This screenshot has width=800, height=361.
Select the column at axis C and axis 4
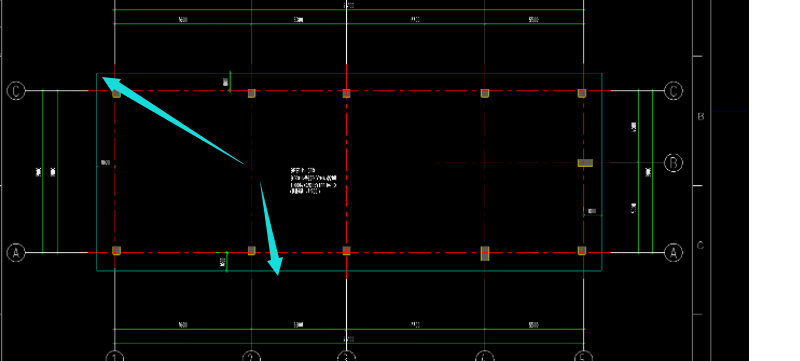click(485, 93)
